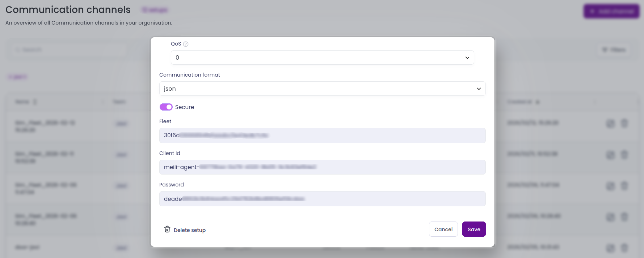Click the Fleet input field
The image size is (644, 258).
[x=322, y=136]
